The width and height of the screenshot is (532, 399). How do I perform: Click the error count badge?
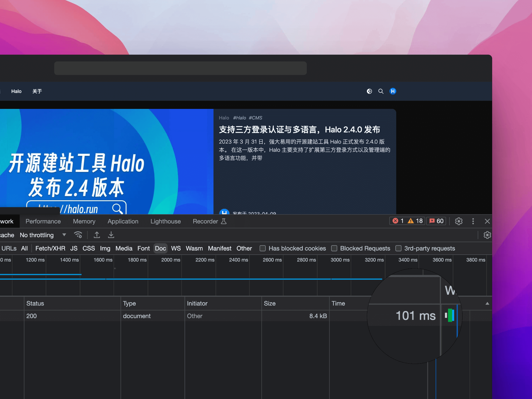point(398,221)
